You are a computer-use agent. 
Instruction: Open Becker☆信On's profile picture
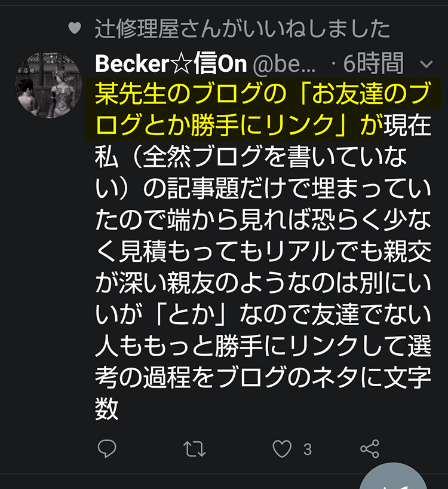point(48,84)
